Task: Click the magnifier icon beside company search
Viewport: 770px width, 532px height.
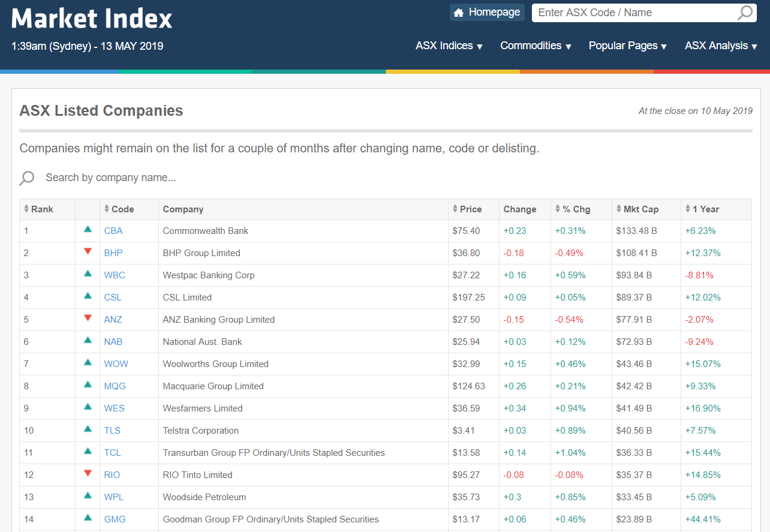Action: [27, 178]
